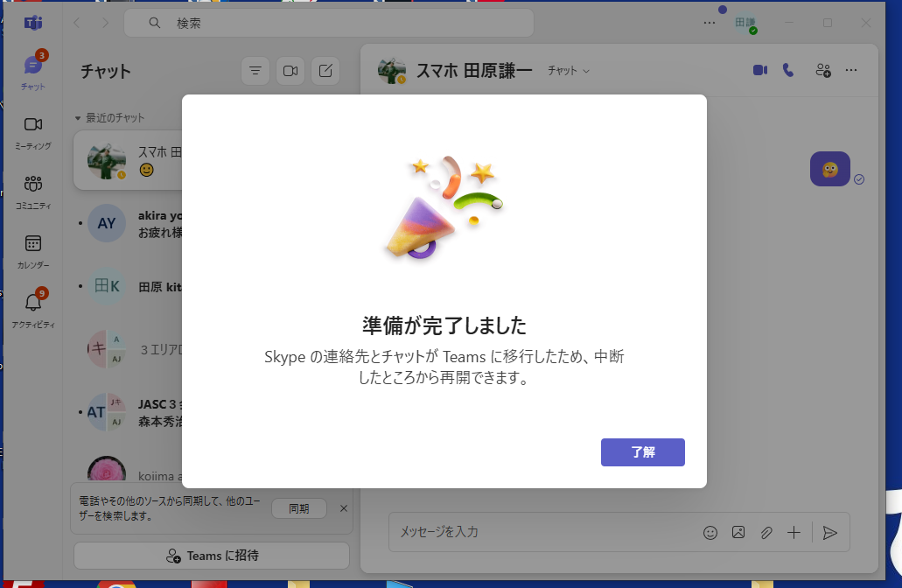Go back with the left arrow
The width and height of the screenshot is (902, 588).
[76, 23]
